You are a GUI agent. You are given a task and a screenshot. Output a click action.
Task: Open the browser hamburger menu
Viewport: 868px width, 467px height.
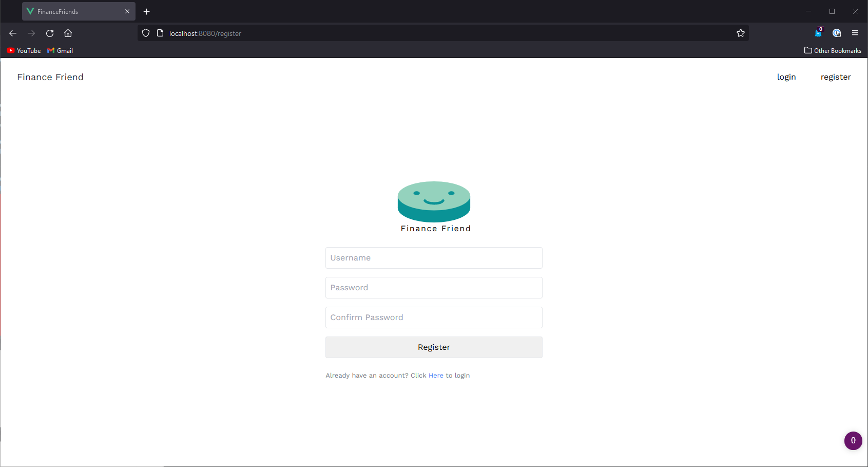(855, 33)
